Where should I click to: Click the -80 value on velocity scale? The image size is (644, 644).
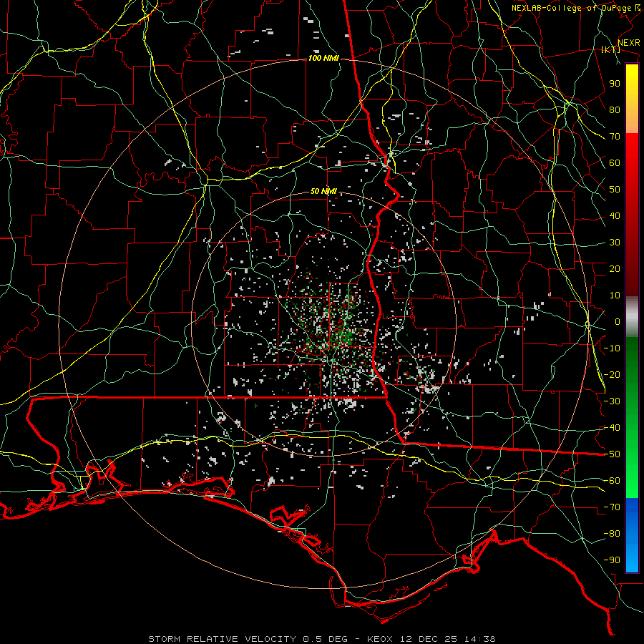point(612,534)
